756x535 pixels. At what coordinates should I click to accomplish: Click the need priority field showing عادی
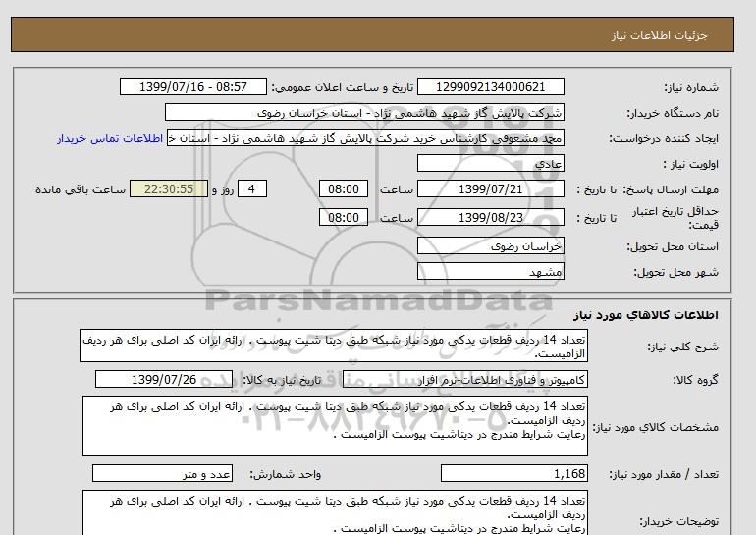click(492, 164)
